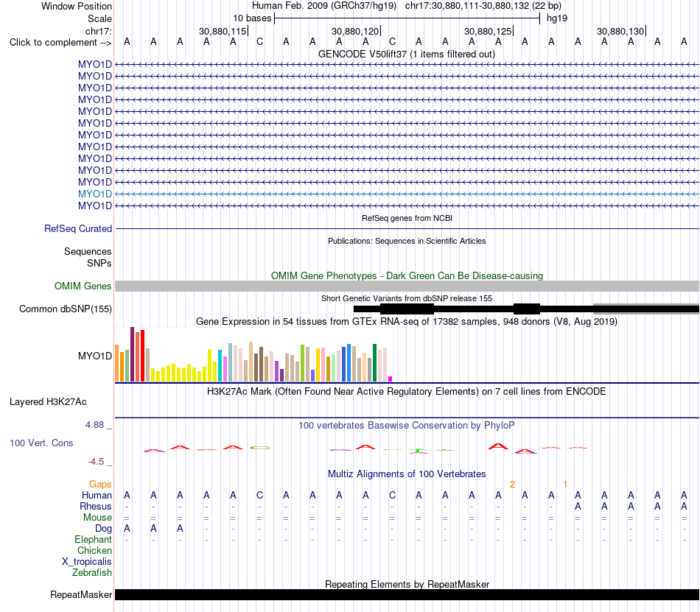
Task: Click the hg19 label beside scale bar
Action: [x=557, y=18]
